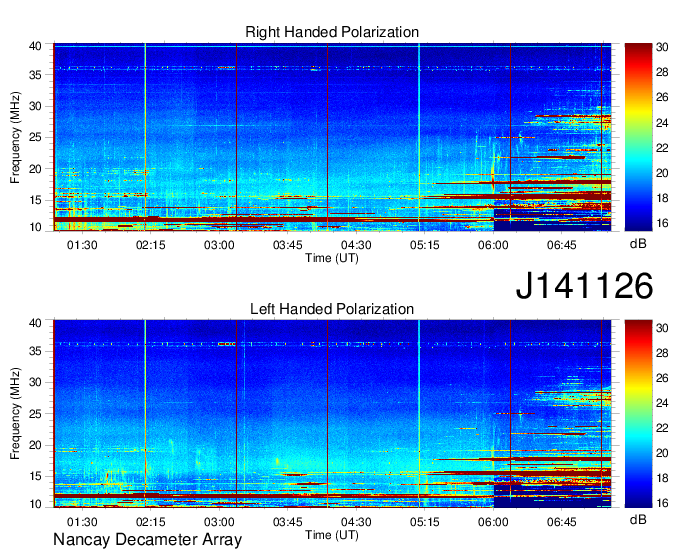The height and width of the screenshot is (552, 680).
Task: Click 40 MHz tick on Right Handed frequency axis
Action: [35, 46]
